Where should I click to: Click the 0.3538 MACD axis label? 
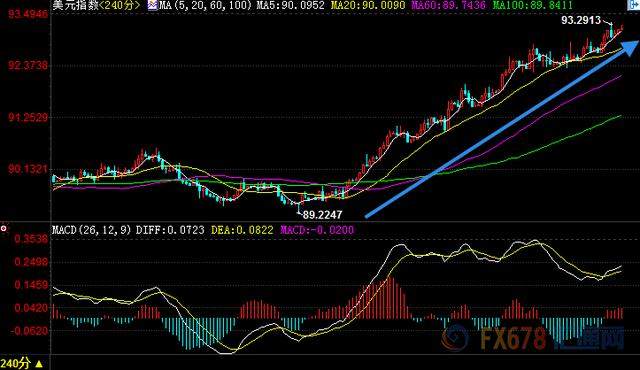(x=31, y=239)
